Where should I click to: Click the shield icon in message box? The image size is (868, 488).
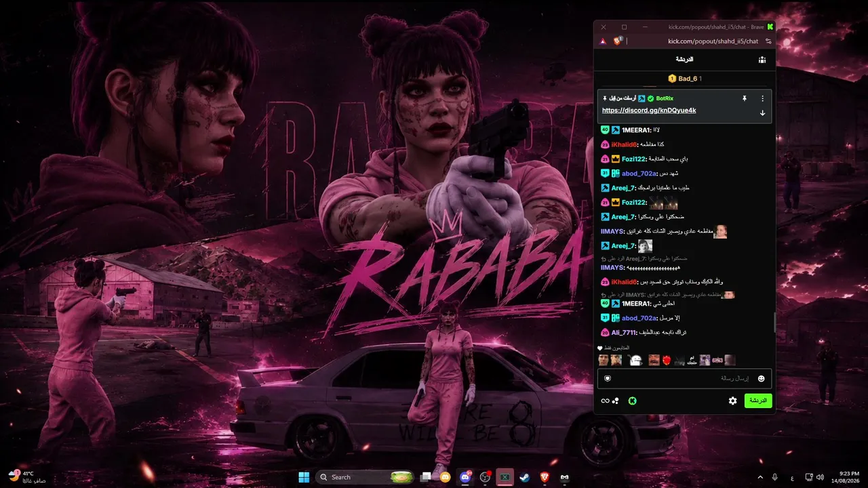608,378
